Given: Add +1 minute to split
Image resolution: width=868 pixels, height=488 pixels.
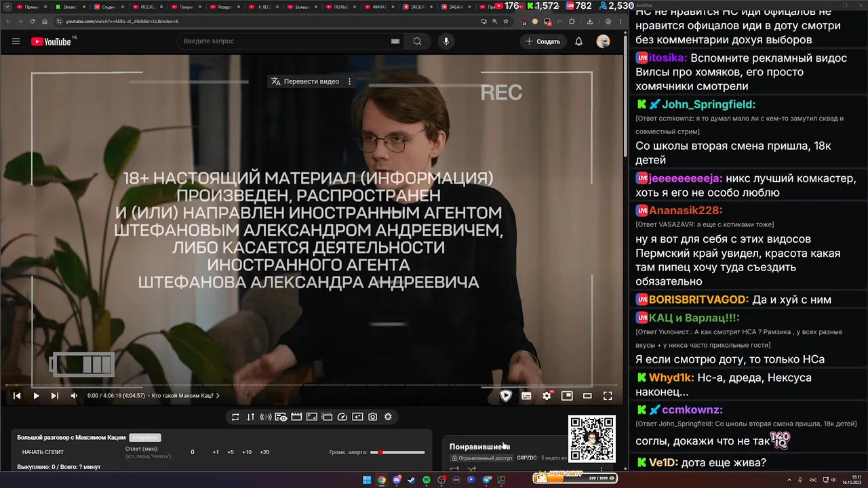Looking at the screenshot, I should (x=216, y=452).
